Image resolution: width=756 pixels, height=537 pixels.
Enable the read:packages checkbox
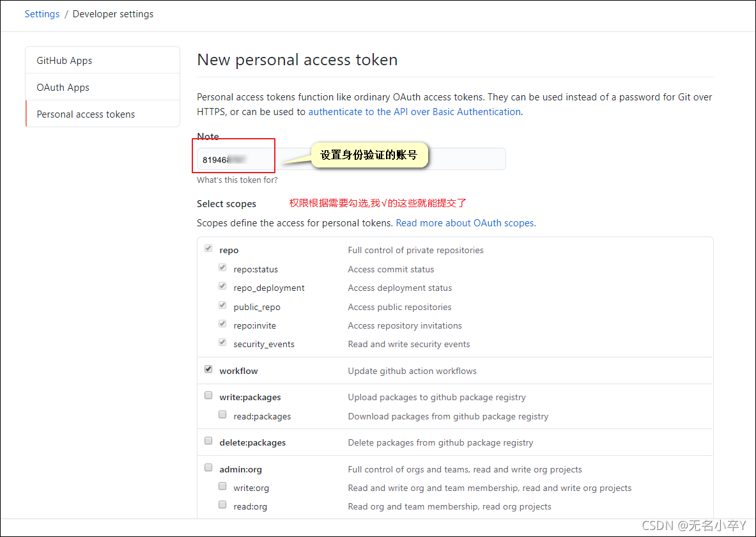click(x=222, y=414)
